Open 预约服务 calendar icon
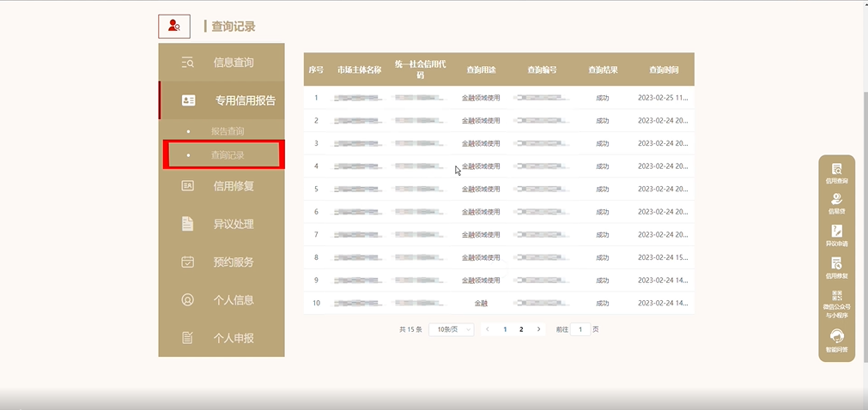Screen dimensions: 868x410 point(188,262)
